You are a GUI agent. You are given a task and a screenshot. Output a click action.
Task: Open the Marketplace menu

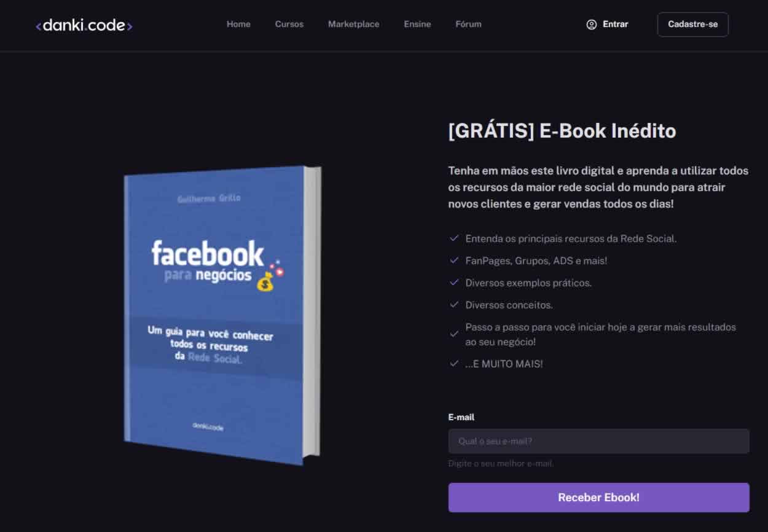point(353,25)
